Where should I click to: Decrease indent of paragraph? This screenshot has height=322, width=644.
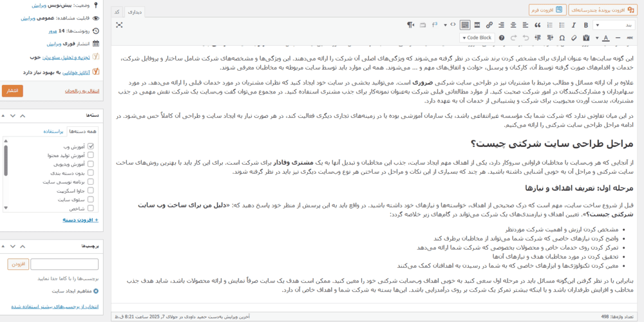pos(550,38)
